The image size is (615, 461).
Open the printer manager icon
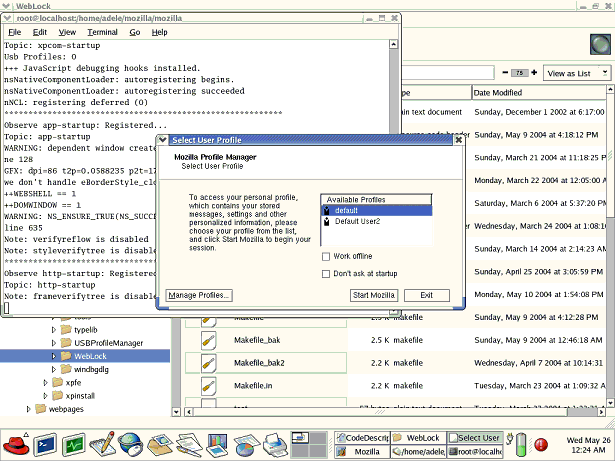pyautogui.click(x=275, y=445)
